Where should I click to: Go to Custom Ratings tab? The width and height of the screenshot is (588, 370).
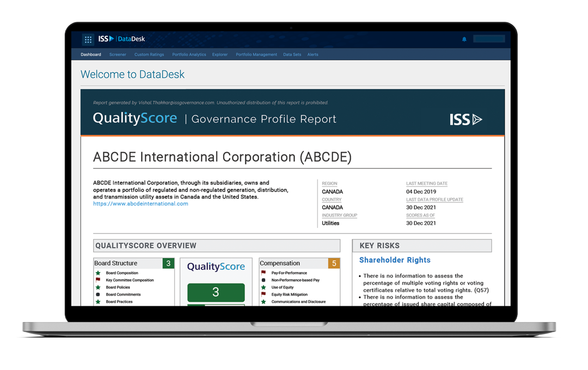149,55
